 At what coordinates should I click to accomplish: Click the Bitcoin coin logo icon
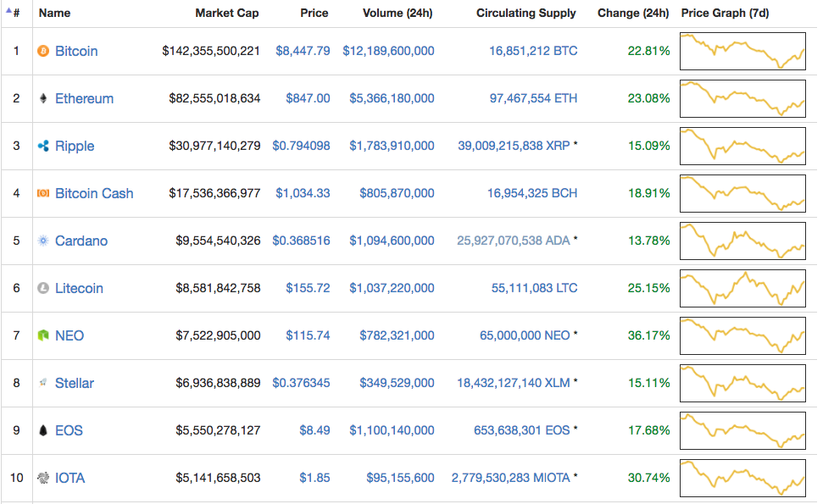coord(43,52)
